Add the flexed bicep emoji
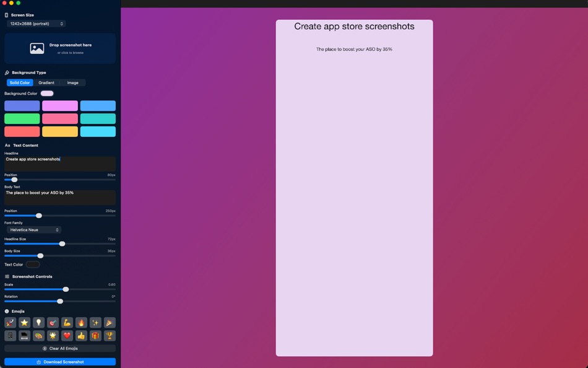This screenshot has width=588, height=368. (66, 322)
